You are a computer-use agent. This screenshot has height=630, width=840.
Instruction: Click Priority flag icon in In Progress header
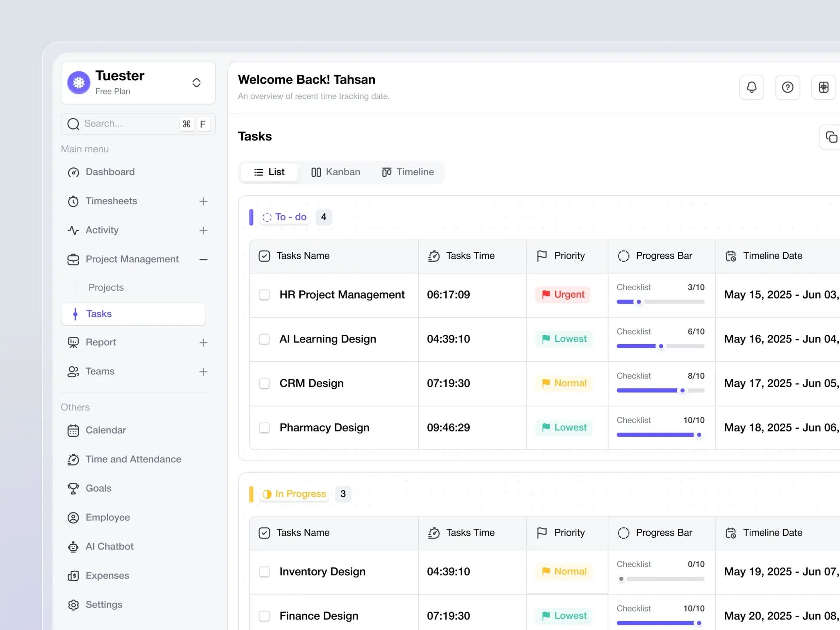coord(542,533)
